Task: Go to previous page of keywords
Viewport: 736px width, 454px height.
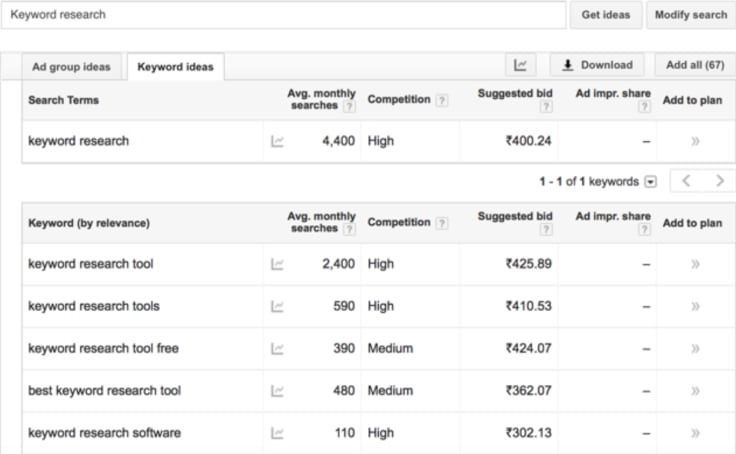Action: [686, 181]
